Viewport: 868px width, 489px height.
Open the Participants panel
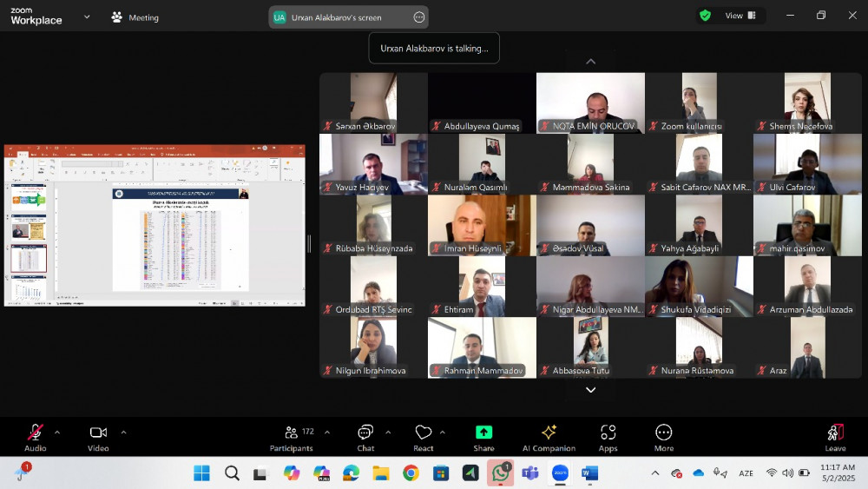pos(292,437)
